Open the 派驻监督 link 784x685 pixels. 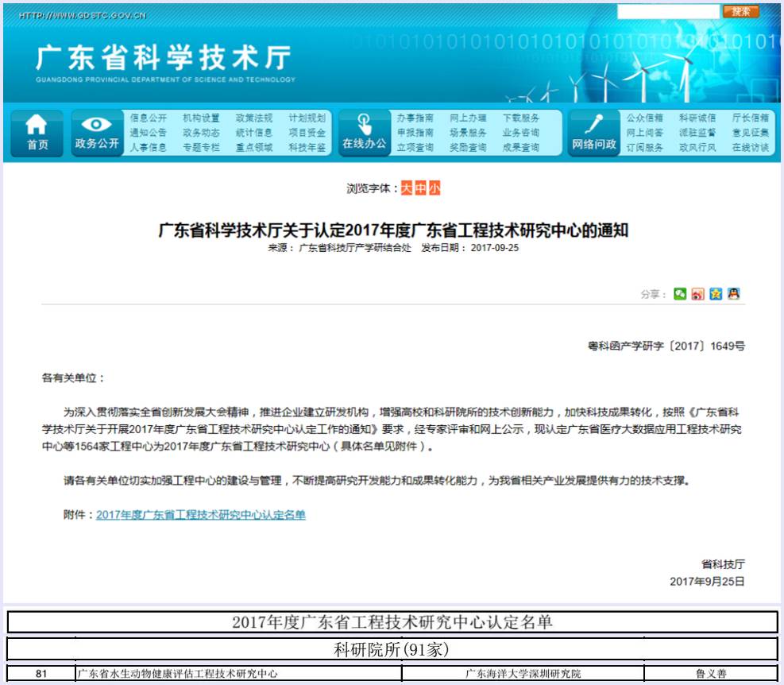coord(697,133)
